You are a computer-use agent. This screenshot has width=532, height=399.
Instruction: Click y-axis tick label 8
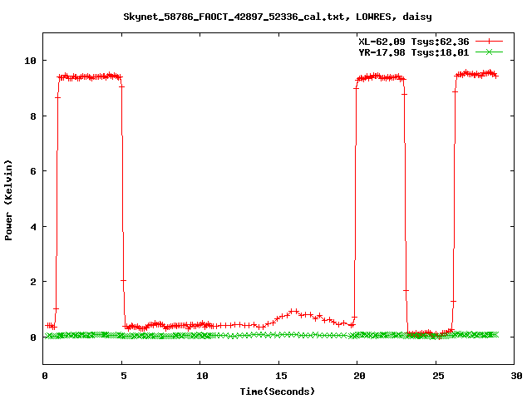coord(33,116)
